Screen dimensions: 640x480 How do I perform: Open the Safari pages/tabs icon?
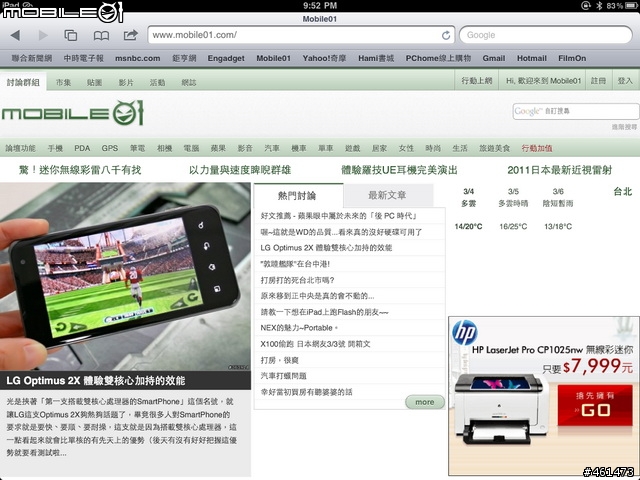71,35
